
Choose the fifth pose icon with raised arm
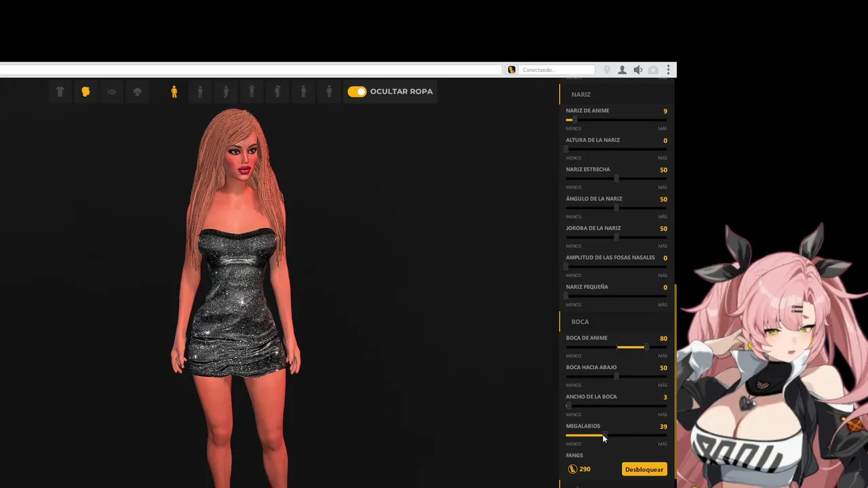[277, 91]
